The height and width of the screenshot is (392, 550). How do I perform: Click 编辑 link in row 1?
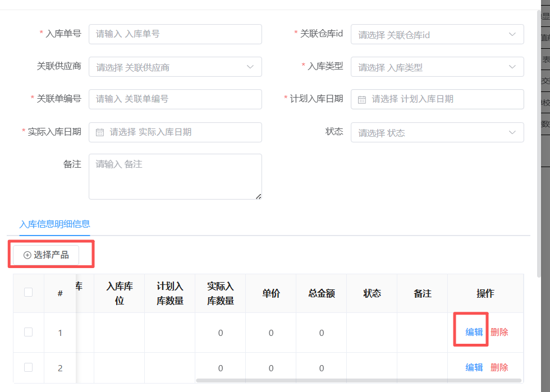pyautogui.click(x=474, y=332)
